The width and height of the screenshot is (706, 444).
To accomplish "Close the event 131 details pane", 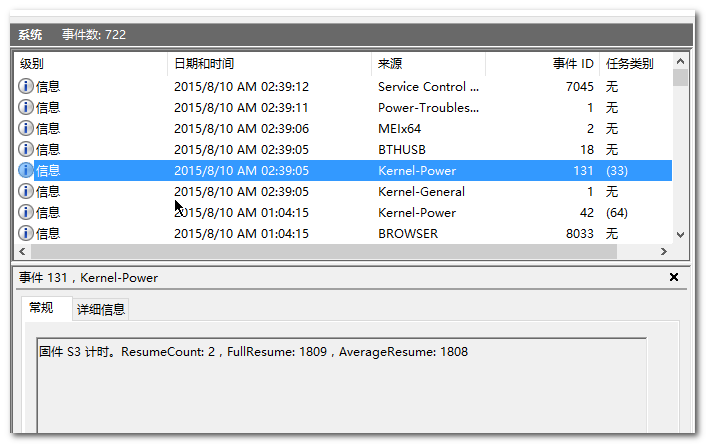I will click(674, 277).
